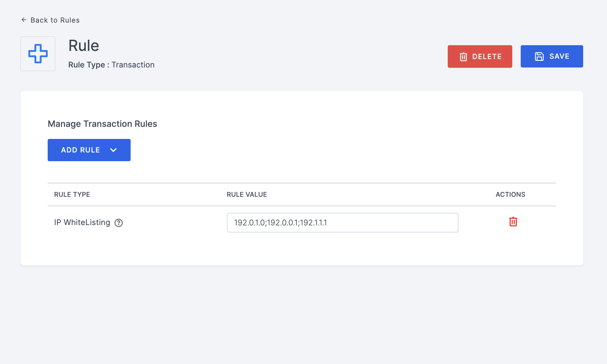Click the IP WhiteListing rule label

tap(82, 222)
